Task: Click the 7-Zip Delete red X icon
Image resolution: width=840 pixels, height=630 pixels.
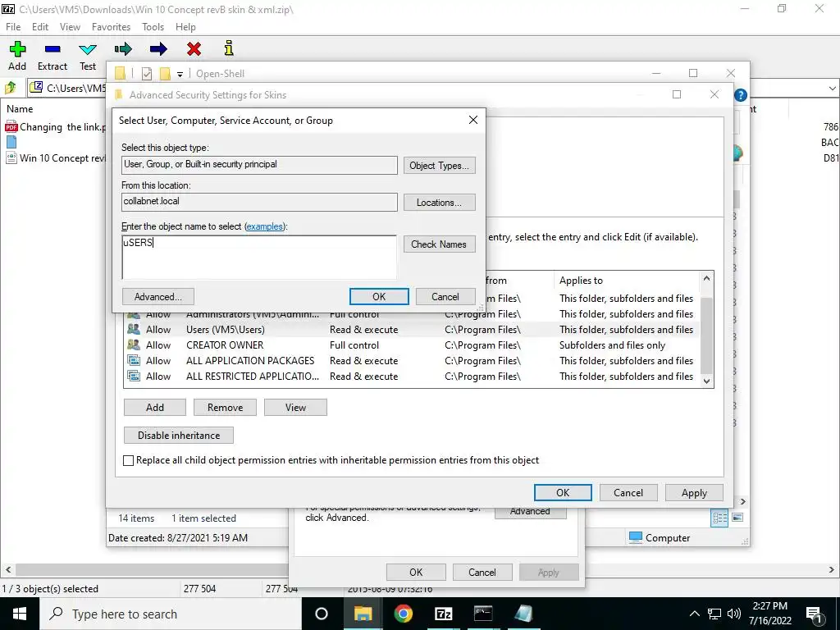Action: 194,49
